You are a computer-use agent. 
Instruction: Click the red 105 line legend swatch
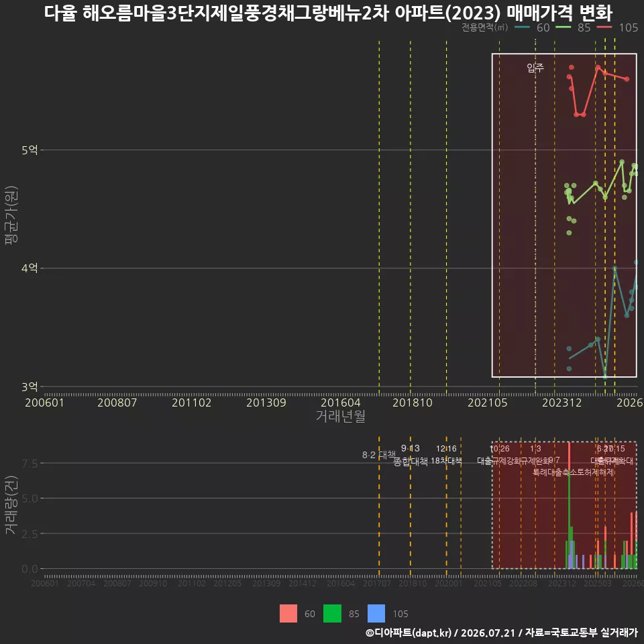pyautogui.click(x=604, y=28)
